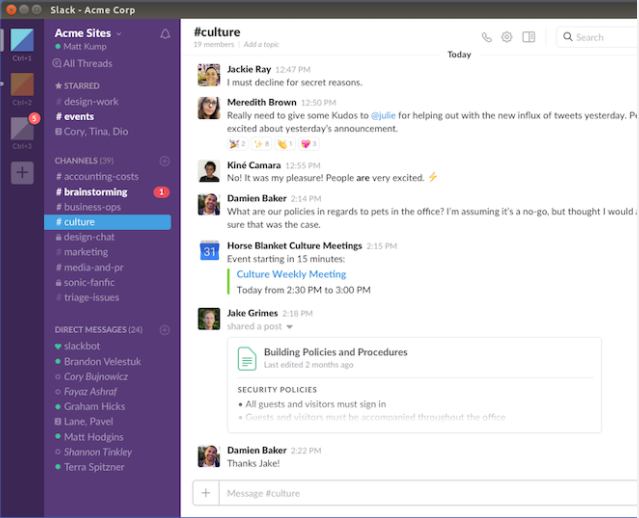Click the sparkles reaction with 8 count

pyautogui.click(x=261, y=143)
